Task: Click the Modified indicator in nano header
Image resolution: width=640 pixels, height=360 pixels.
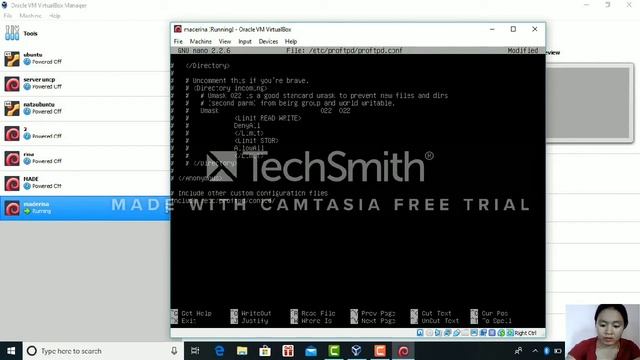Action: pyautogui.click(x=523, y=51)
